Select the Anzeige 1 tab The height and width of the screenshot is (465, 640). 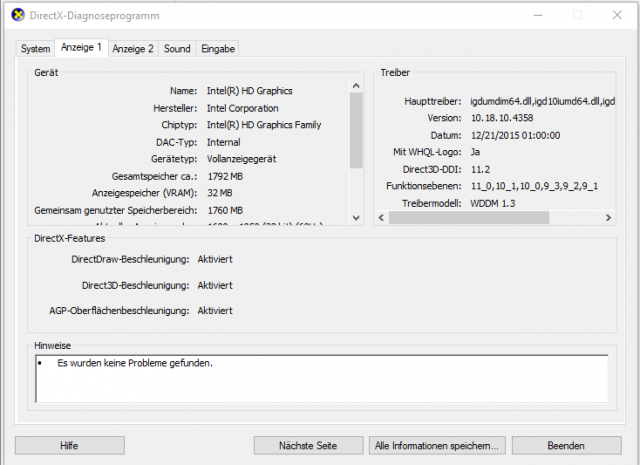(81, 48)
